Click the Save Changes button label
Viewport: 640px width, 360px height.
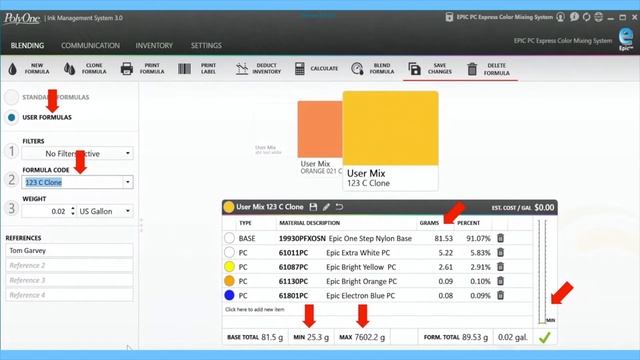pyautogui.click(x=440, y=69)
